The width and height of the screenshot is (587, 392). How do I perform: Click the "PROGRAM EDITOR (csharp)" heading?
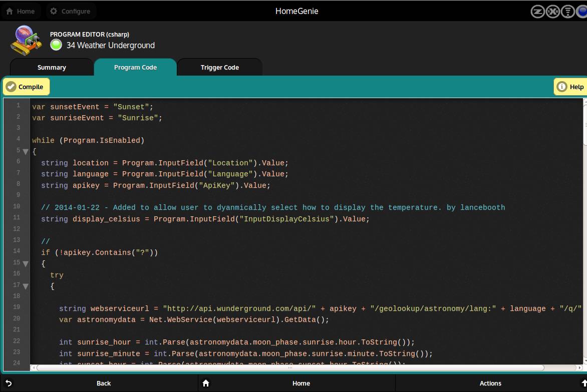(90, 34)
